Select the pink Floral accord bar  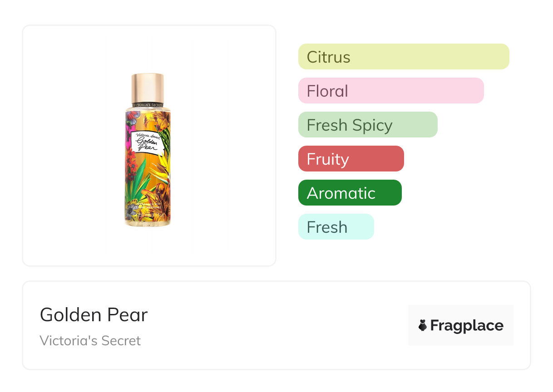pos(390,91)
